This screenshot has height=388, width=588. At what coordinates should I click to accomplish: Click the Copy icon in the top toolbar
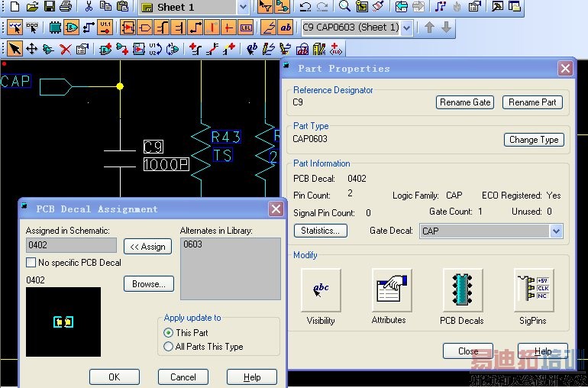click(x=105, y=6)
